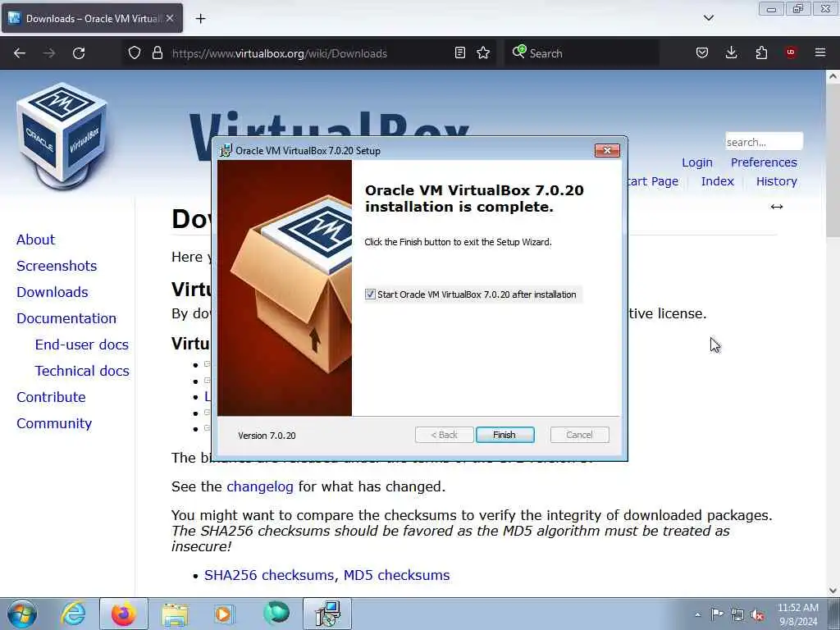
Task: Click the page vertical scrollbar thumb
Action: click(833, 159)
